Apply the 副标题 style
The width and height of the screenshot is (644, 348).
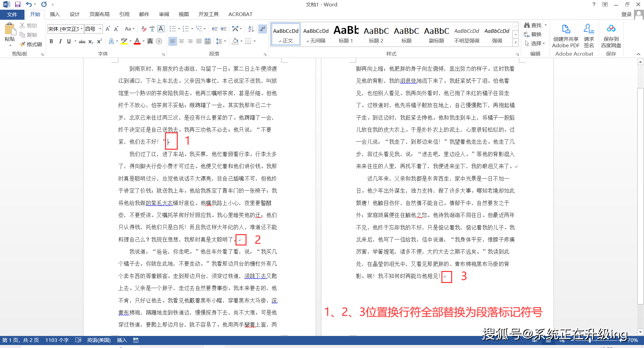coord(436,34)
